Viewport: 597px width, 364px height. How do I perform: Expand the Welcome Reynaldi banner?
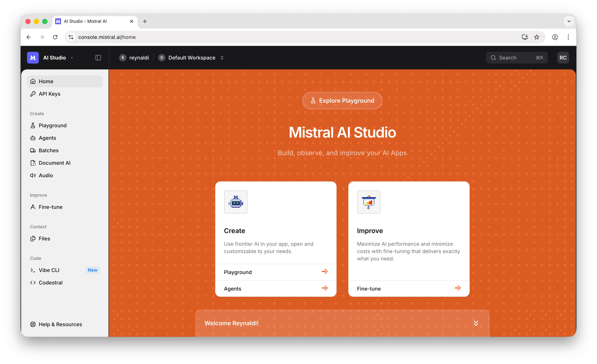click(476, 323)
